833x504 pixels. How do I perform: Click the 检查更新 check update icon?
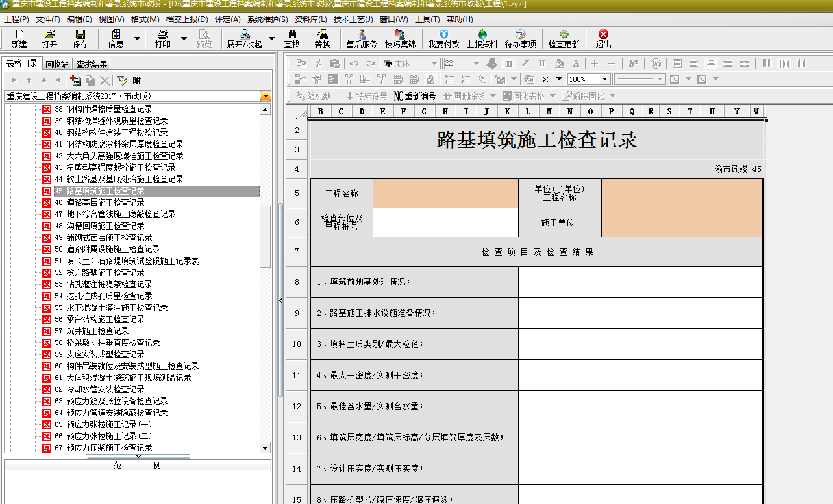564,38
